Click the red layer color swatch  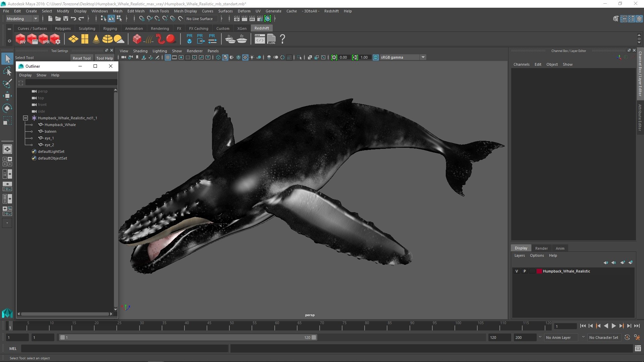(x=539, y=271)
